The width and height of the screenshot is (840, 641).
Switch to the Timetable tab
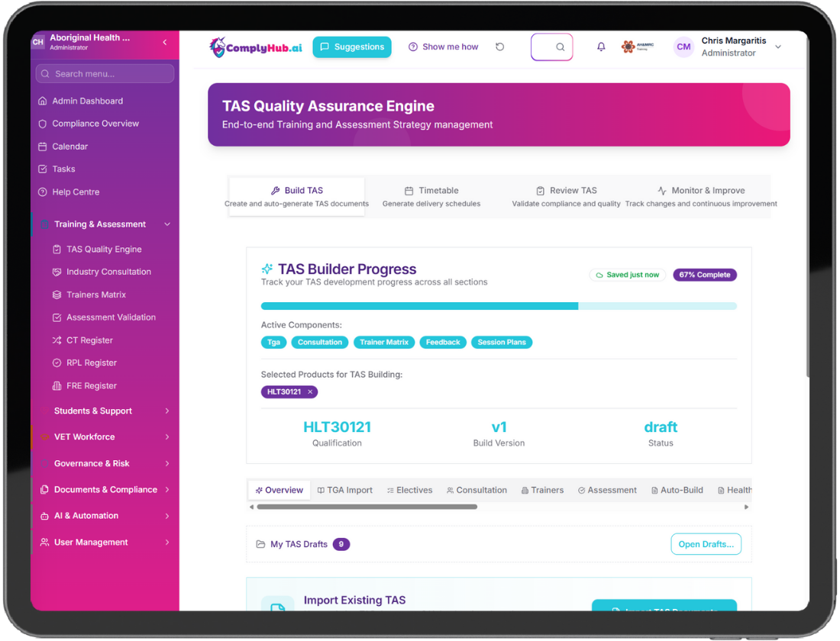(431, 197)
